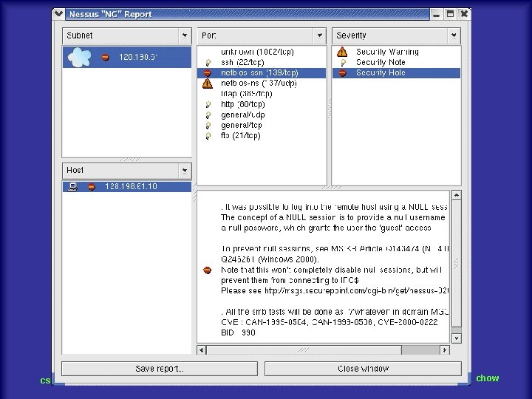Image resolution: width=532 pixels, height=399 pixels.
Task: Select general/udp port entry
Action: pyautogui.click(x=262, y=115)
